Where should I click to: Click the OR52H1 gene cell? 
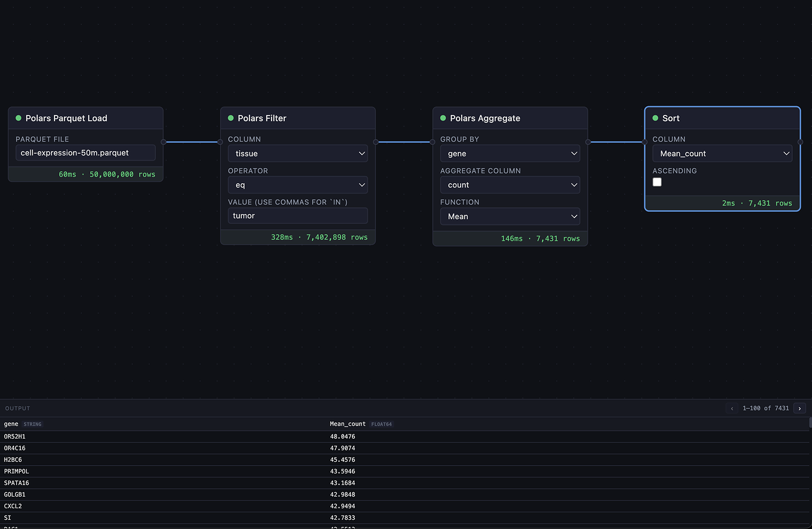[14, 436]
